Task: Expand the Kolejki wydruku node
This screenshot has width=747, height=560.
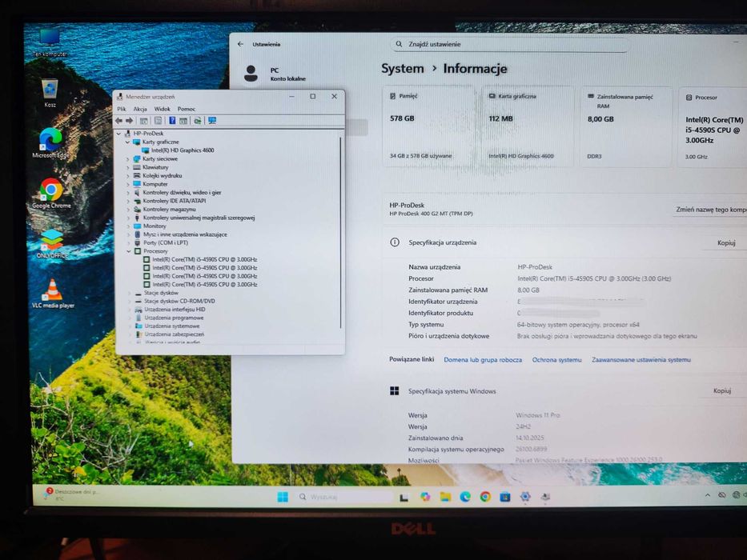Action: (x=127, y=176)
